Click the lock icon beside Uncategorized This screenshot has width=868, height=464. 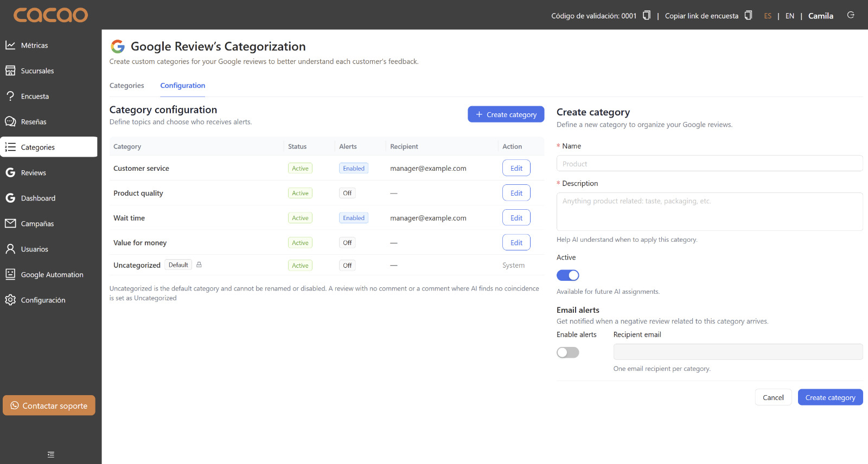click(199, 265)
